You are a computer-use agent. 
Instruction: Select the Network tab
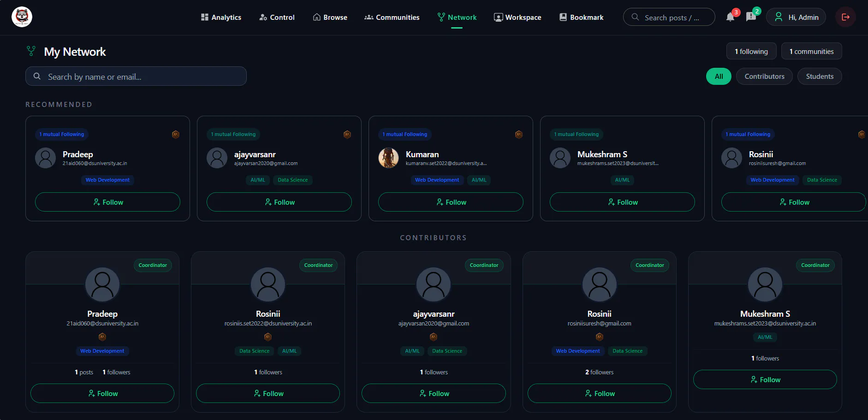pyautogui.click(x=457, y=17)
